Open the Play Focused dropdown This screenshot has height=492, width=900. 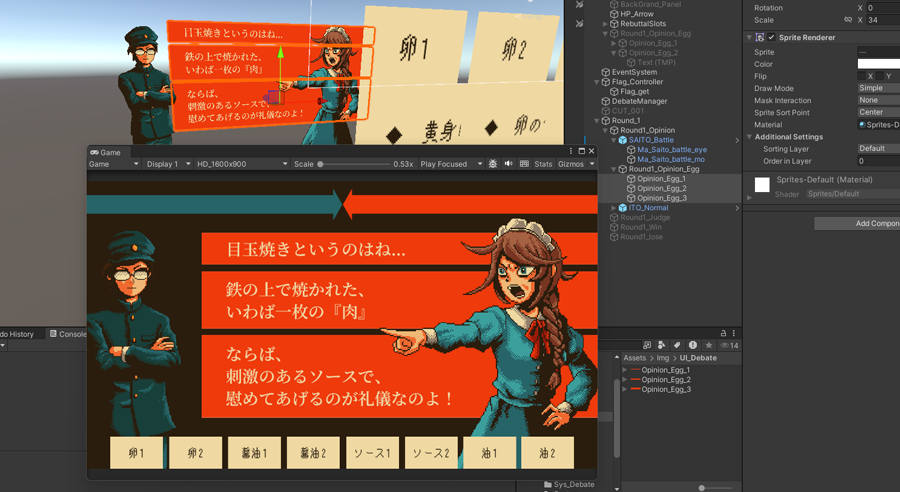click(450, 164)
